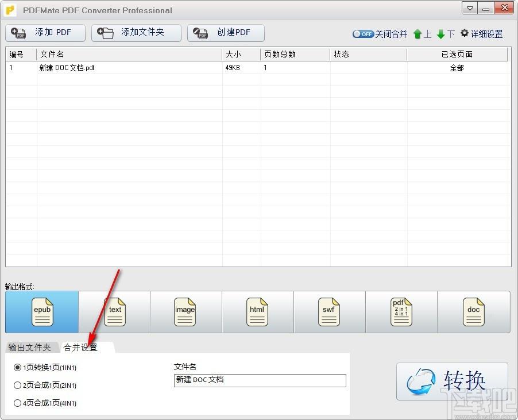The image size is (518, 420).
Task: Select pdf 2in1 4in1 output format
Action: coord(401,312)
